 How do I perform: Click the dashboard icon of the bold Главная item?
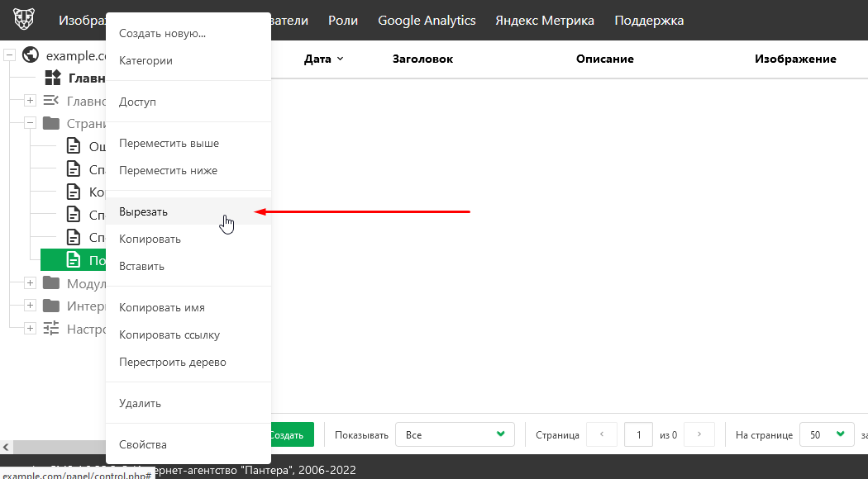point(53,78)
